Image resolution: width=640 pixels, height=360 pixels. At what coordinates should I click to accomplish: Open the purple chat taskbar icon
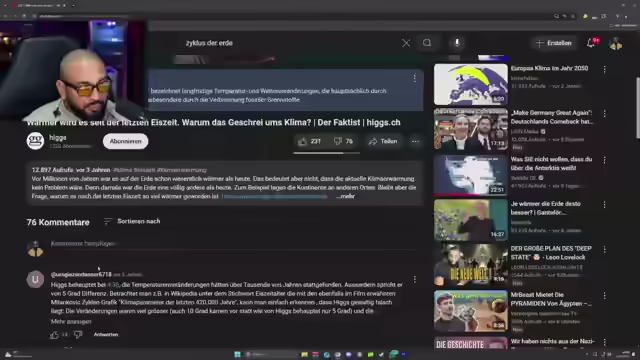pyautogui.click(x=349, y=354)
